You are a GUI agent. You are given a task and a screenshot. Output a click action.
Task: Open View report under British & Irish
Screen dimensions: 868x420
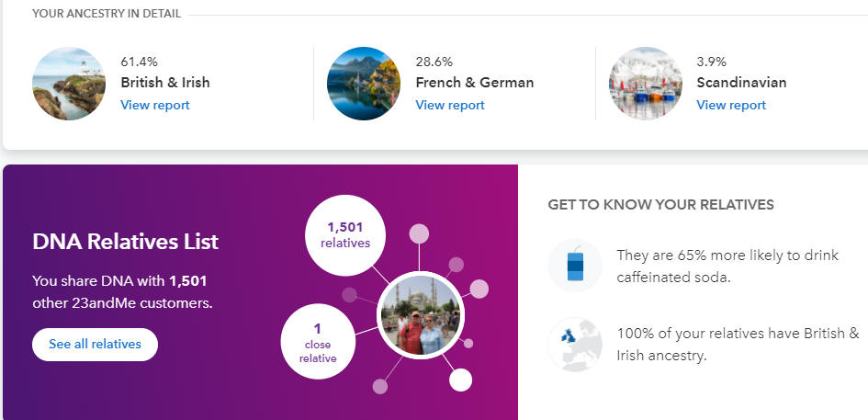pos(155,106)
